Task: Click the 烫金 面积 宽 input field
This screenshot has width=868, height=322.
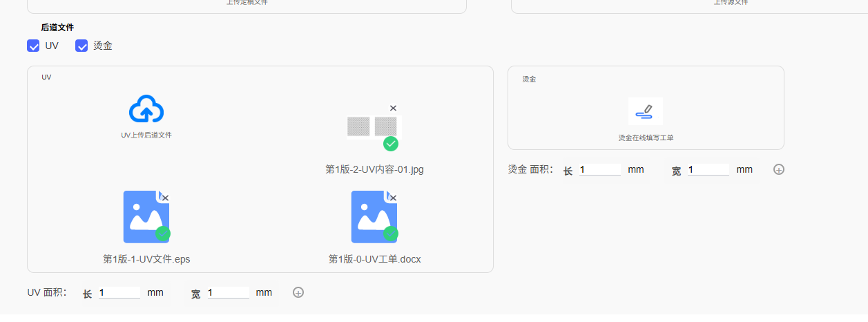Action: click(x=708, y=169)
